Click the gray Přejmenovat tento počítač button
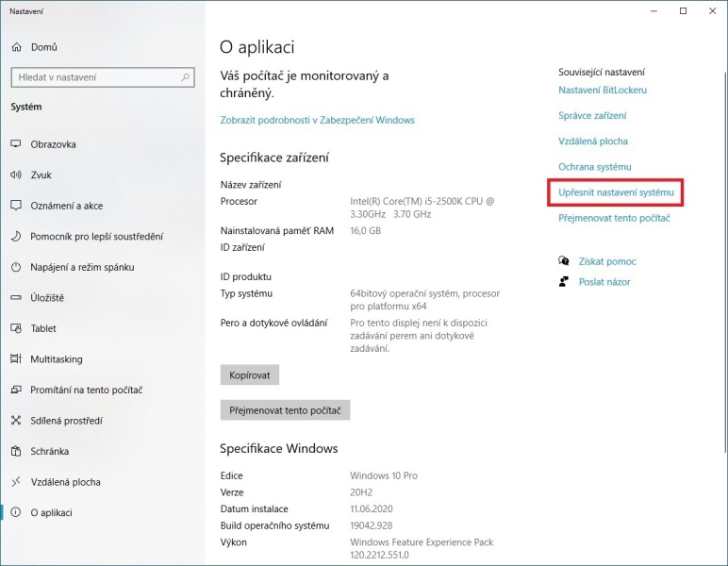728x566 pixels. click(x=285, y=410)
